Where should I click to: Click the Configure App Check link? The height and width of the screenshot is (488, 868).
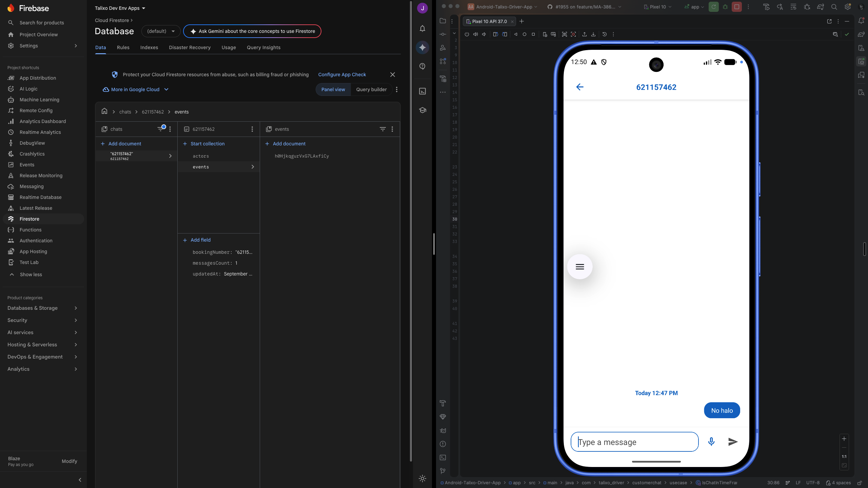point(342,75)
